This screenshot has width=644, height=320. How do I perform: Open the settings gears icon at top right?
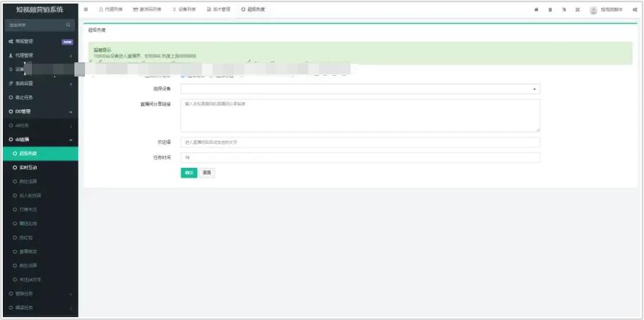(635, 9)
